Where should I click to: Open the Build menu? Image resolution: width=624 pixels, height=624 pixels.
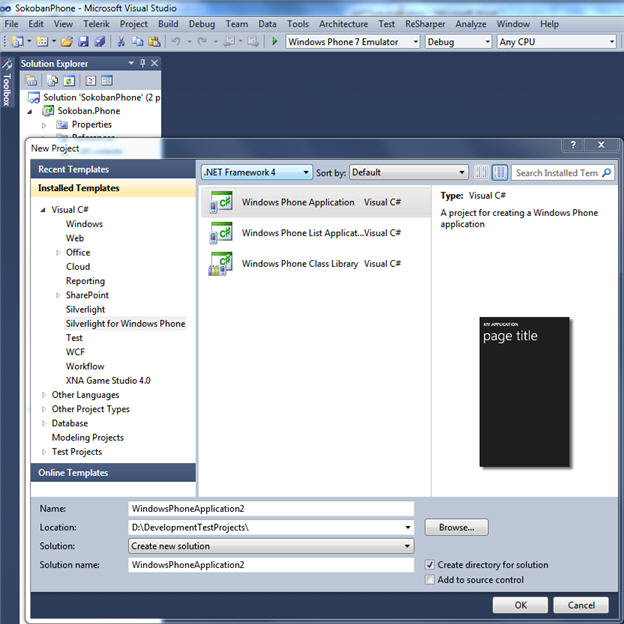[168, 24]
